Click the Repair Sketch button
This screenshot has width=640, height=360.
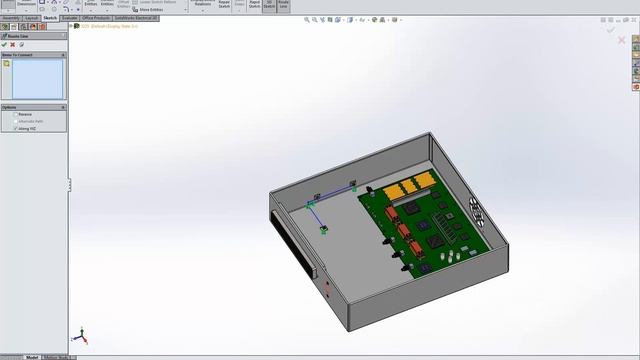(x=224, y=4)
